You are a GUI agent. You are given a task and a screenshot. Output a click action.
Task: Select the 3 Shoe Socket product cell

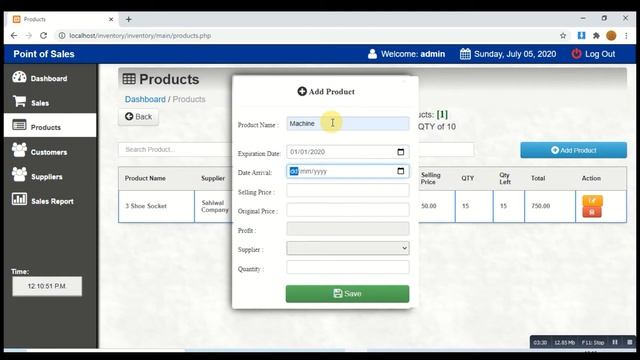pos(156,206)
